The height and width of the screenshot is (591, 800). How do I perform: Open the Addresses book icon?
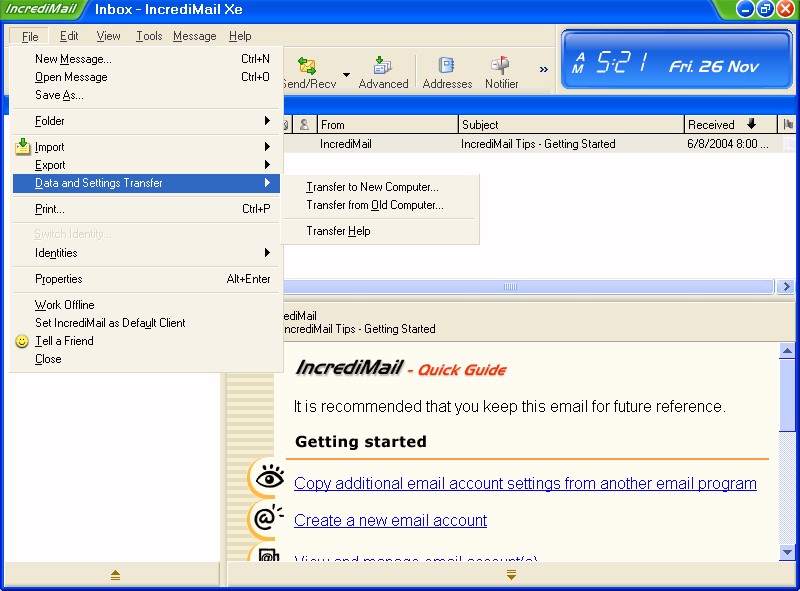pos(447,67)
